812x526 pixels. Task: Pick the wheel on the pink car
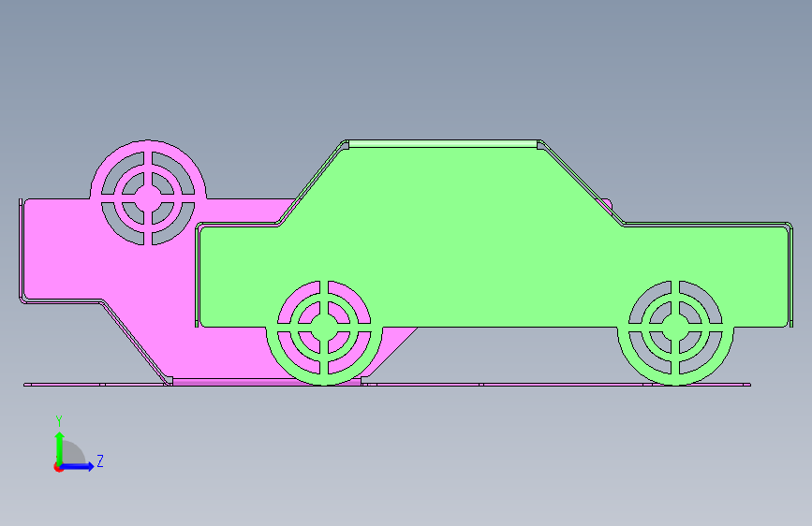coord(148,197)
